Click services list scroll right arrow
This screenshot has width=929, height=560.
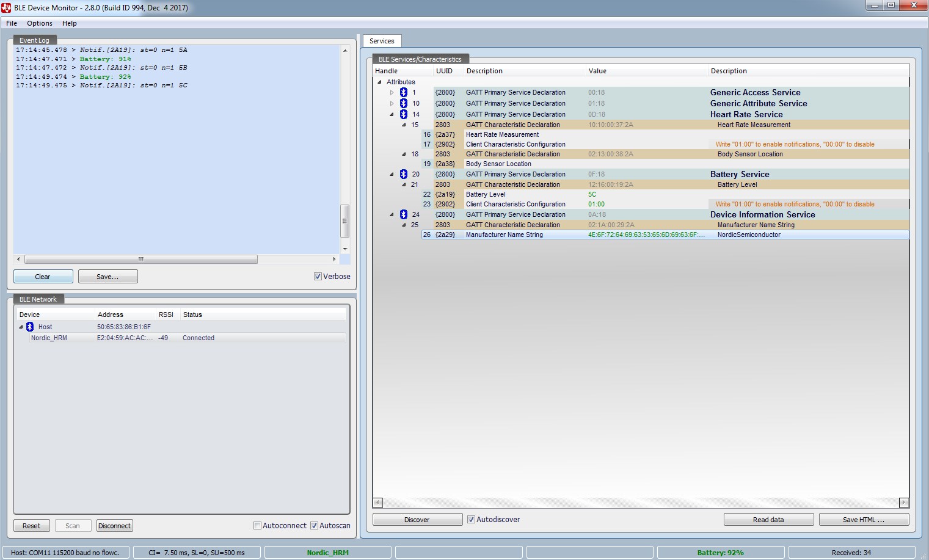click(904, 503)
